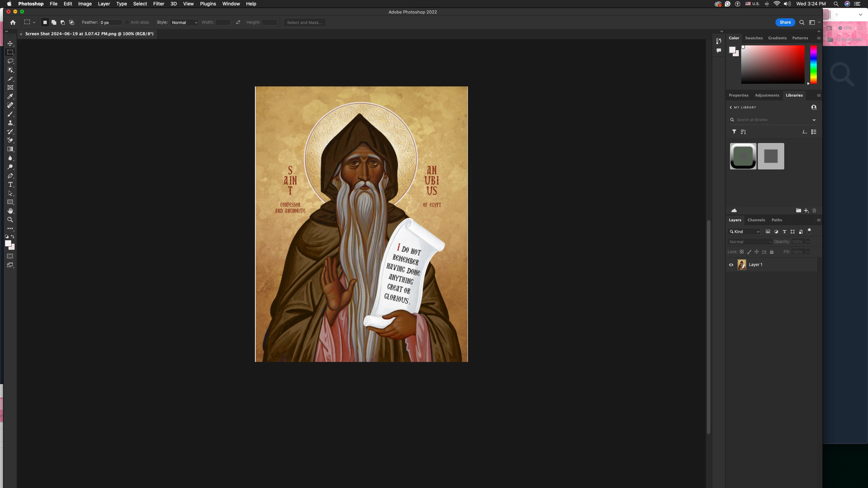Open the Style dropdown showing Normal
Screen dimensions: 868x488
[x=184, y=22]
